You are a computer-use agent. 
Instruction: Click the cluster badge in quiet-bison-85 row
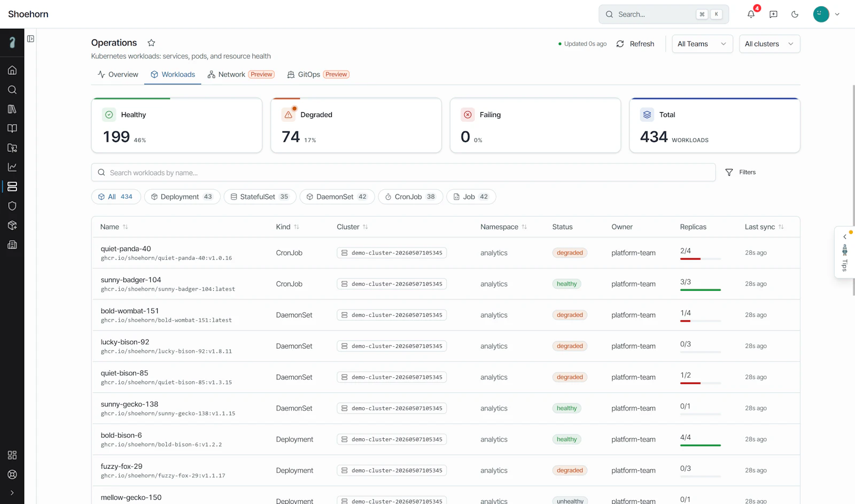(x=392, y=377)
